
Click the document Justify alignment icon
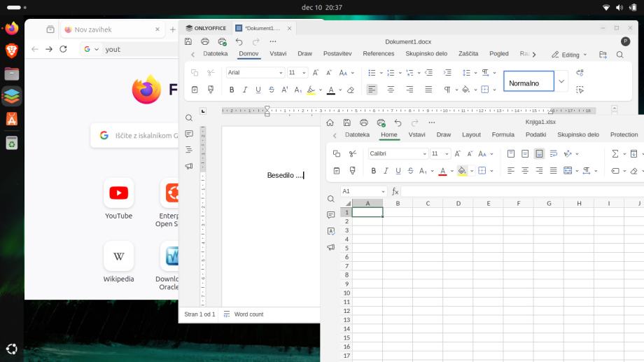tap(428, 90)
